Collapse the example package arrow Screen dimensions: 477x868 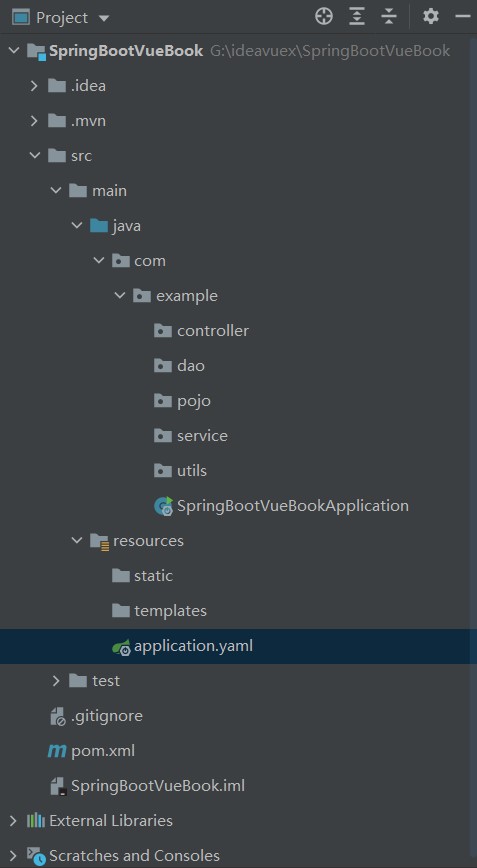tap(120, 296)
